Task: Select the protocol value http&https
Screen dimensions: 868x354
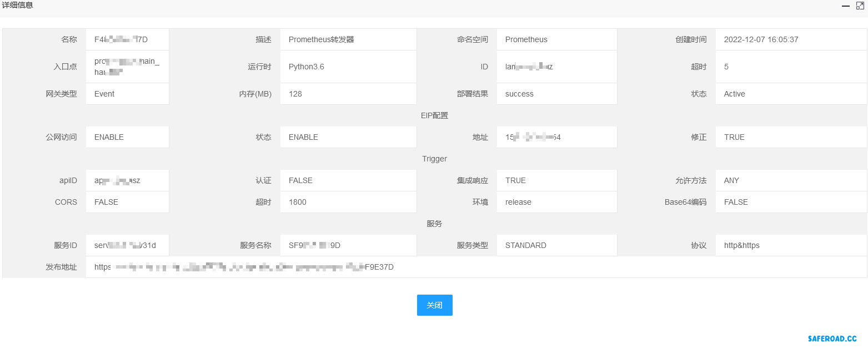Action: click(742, 245)
